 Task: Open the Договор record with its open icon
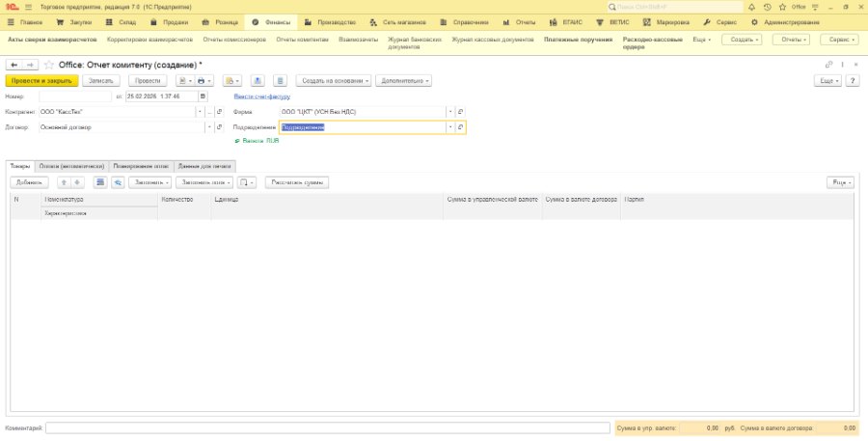pos(219,127)
